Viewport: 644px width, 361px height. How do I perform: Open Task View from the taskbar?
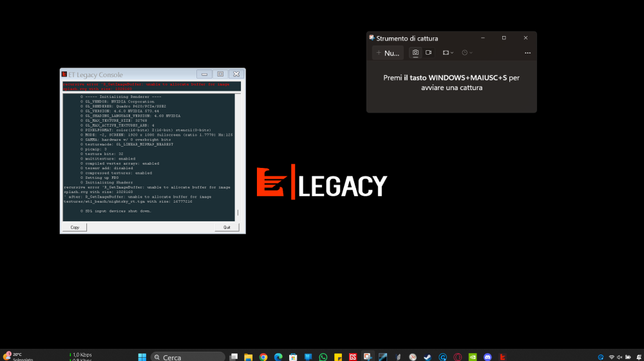[234, 357]
